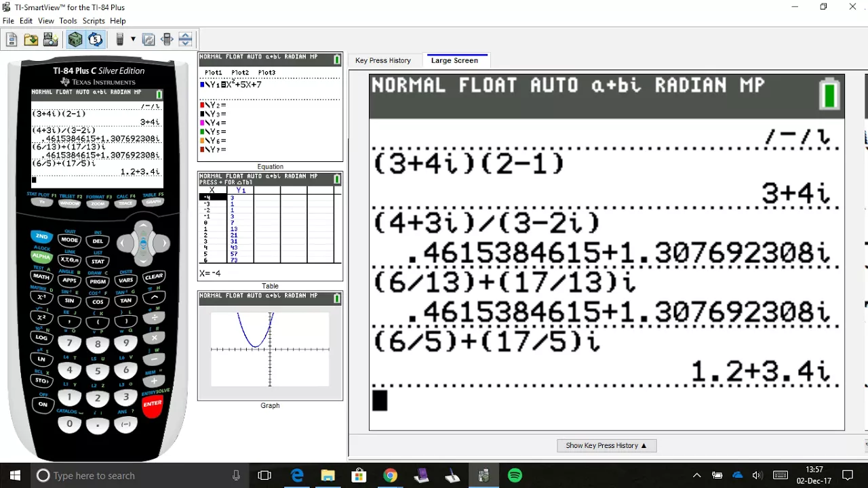868x488 pixels.
Task: Click the calculator model toolbar icon
Action: (x=120, y=39)
